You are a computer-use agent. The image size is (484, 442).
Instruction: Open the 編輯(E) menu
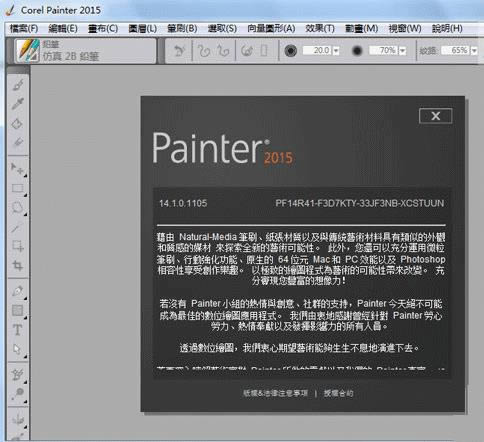pos(63,29)
